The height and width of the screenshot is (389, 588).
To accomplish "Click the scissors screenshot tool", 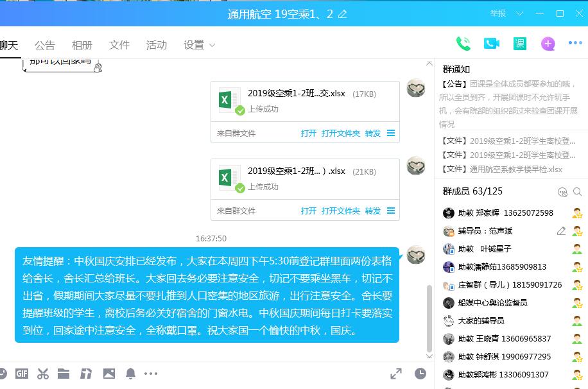I will click(43, 374).
